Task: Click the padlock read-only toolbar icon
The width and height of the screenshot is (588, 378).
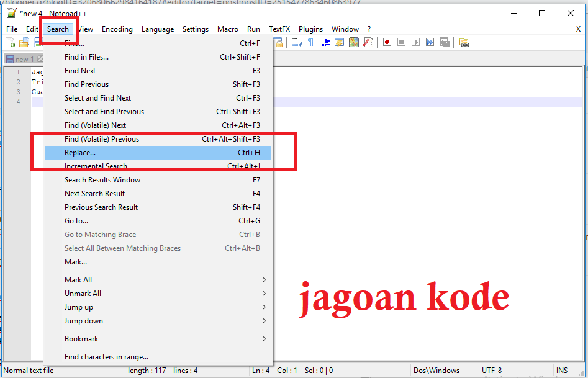Action: [x=278, y=42]
